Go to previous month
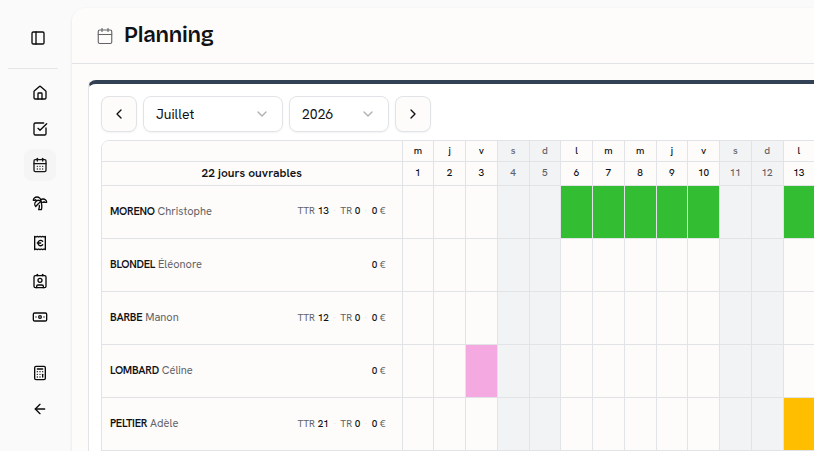Viewport: 814px width, 451px height. 119,114
